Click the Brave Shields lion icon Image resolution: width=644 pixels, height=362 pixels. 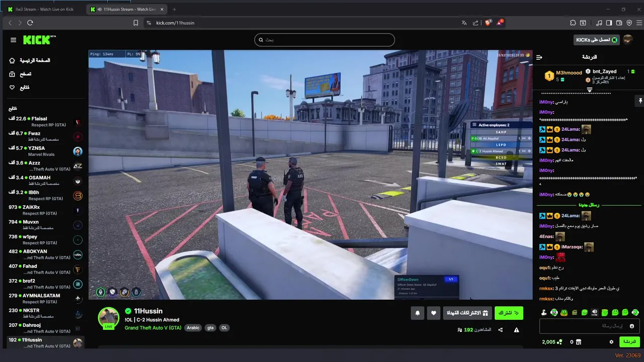pos(488,23)
